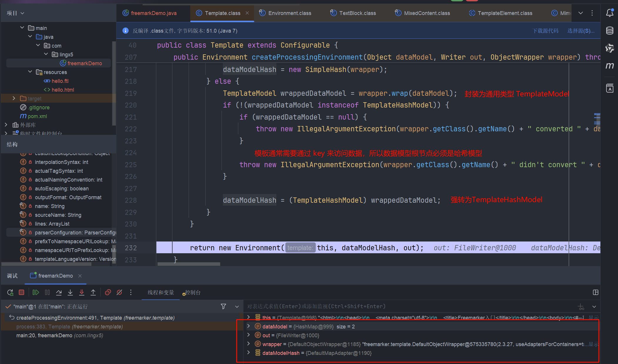Image resolution: width=618 pixels, height=364 pixels.
Task: Open the Database tool window
Action: coord(609,31)
